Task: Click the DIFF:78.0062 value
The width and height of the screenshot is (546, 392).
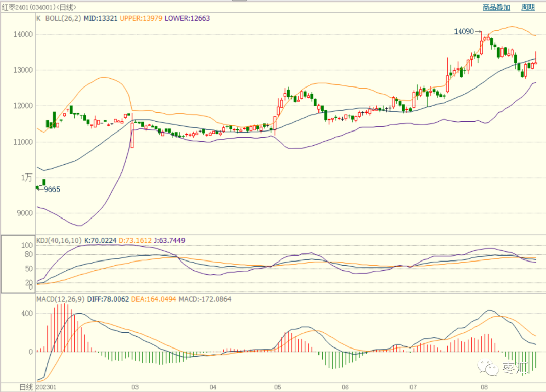Action: 108,299
